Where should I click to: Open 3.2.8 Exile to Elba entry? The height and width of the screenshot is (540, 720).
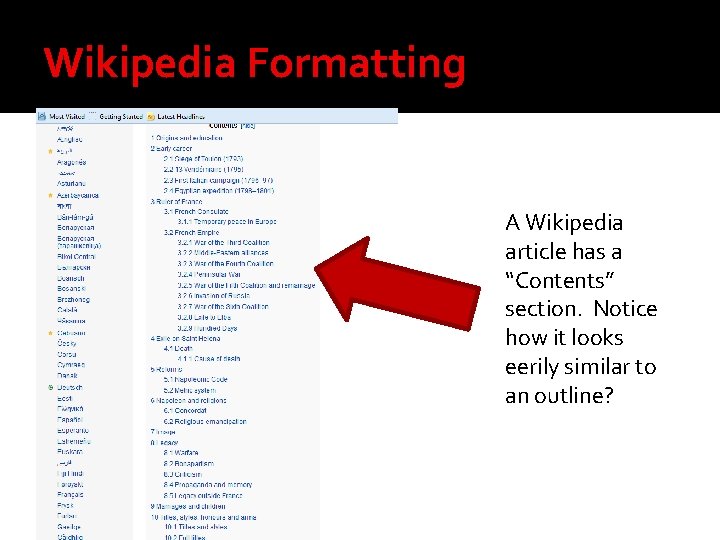coord(204,317)
